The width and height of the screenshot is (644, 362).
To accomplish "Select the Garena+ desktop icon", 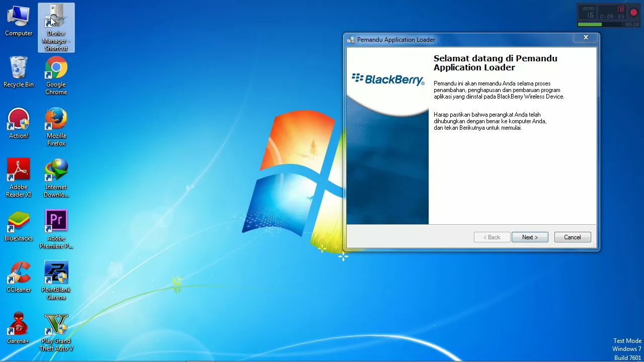I will (x=19, y=328).
